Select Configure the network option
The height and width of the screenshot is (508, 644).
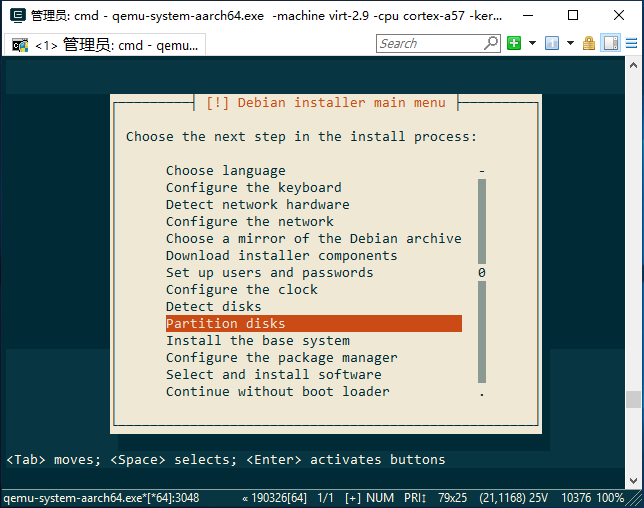pyautogui.click(x=250, y=221)
